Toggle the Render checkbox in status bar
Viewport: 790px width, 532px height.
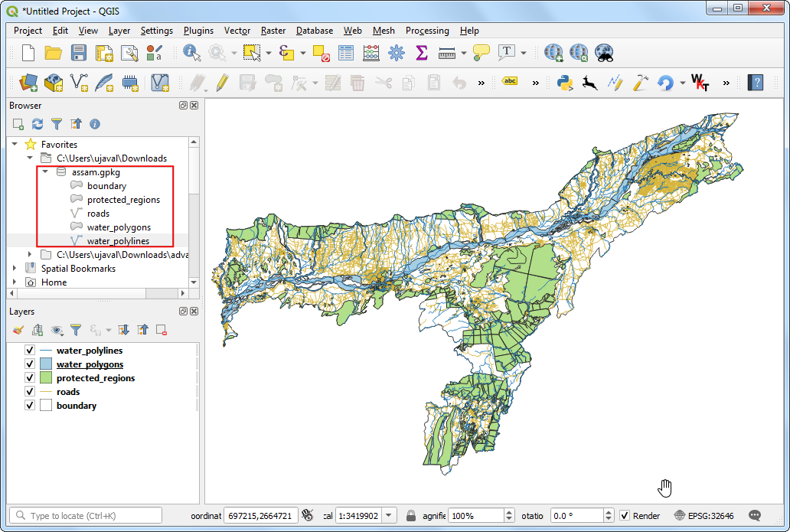(x=625, y=516)
